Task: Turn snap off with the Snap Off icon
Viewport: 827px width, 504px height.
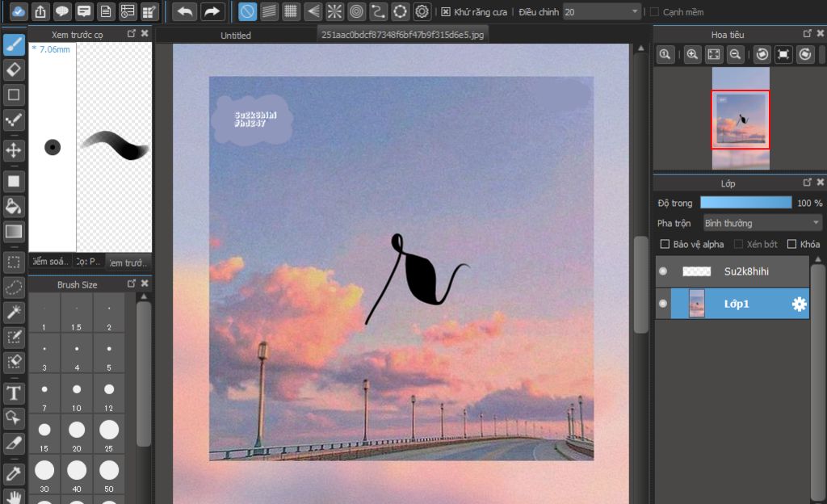Action: pyautogui.click(x=247, y=11)
